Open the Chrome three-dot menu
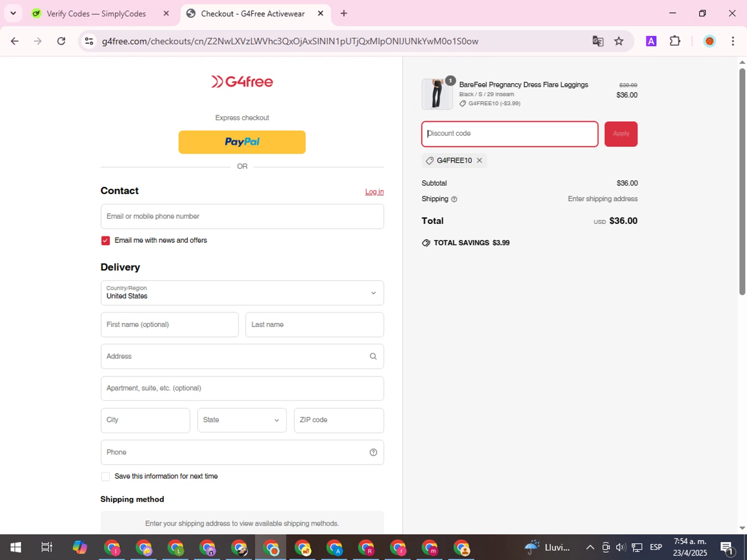The image size is (747, 560). click(x=733, y=41)
